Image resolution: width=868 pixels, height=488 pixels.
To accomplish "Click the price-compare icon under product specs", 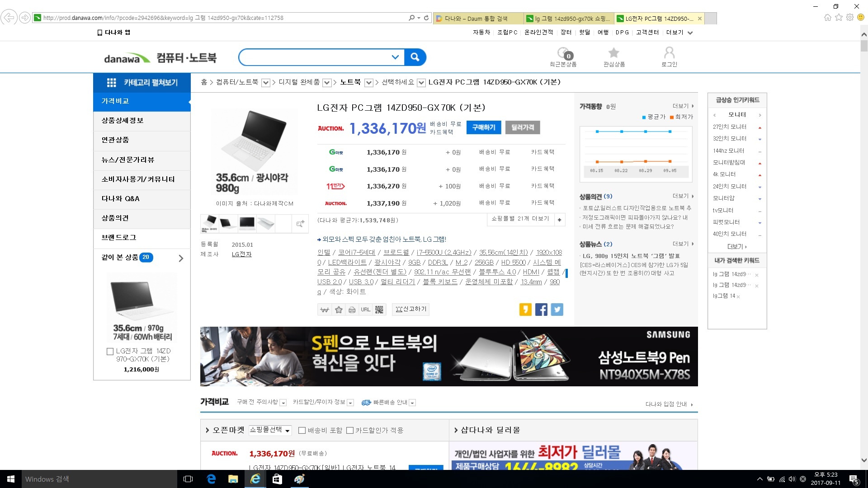I will tap(325, 310).
